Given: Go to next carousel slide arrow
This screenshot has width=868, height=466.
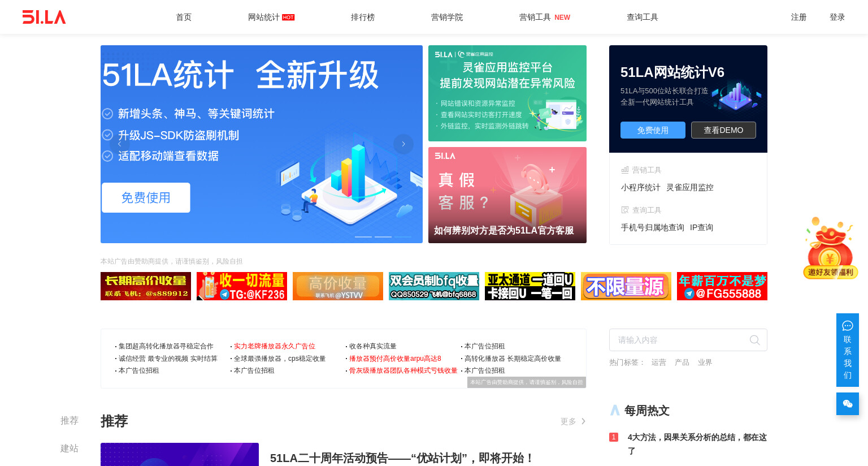Looking at the screenshot, I should [403, 144].
